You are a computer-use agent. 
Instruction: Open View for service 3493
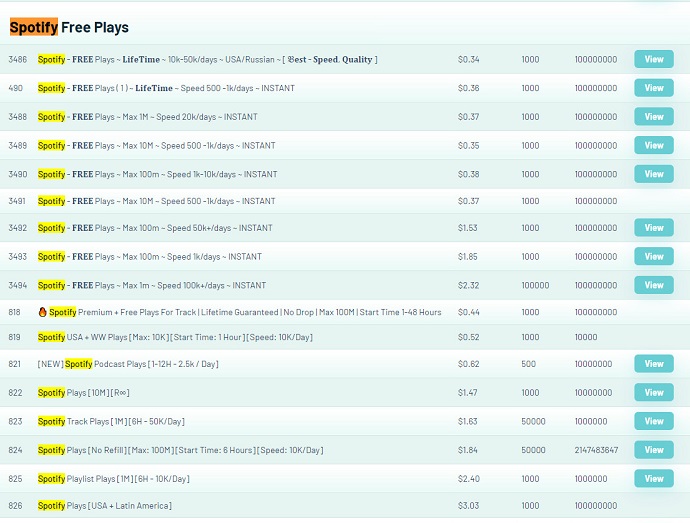(x=653, y=256)
